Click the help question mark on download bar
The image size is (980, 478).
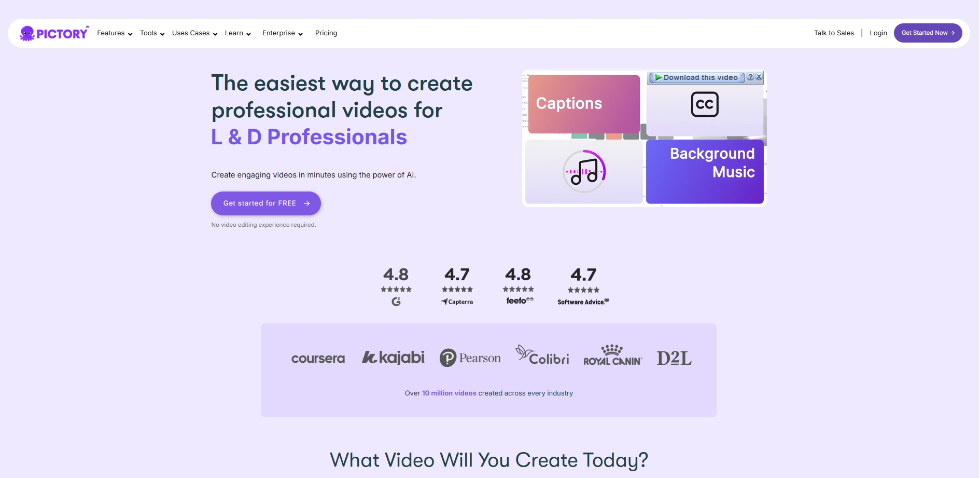(750, 77)
